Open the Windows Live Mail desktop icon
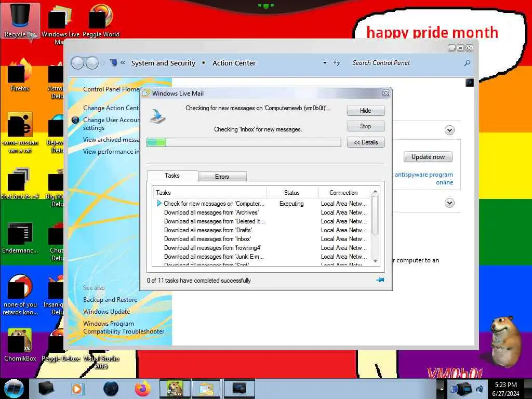This screenshot has width=532, height=399. [60, 24]
